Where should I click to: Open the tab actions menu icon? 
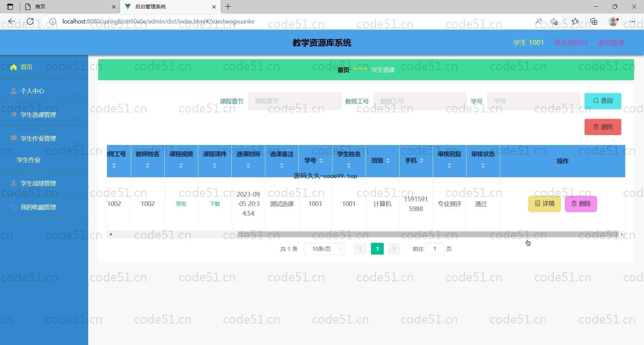point(10,7)
